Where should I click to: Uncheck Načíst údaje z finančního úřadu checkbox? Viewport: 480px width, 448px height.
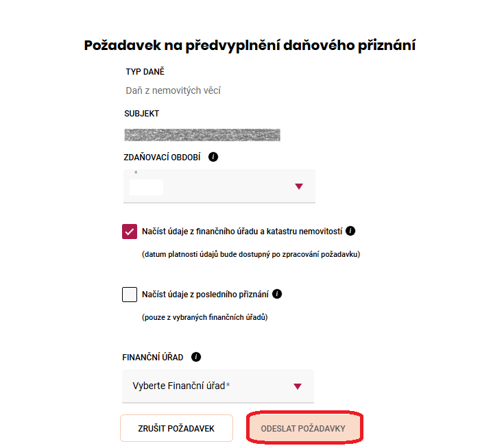tap(130, 232)
